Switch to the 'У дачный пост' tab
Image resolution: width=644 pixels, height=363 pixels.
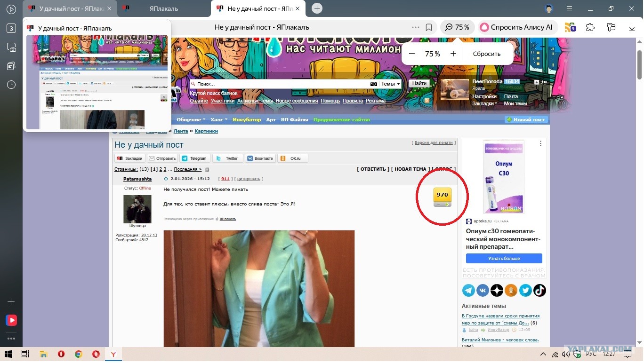pos(69,8)
